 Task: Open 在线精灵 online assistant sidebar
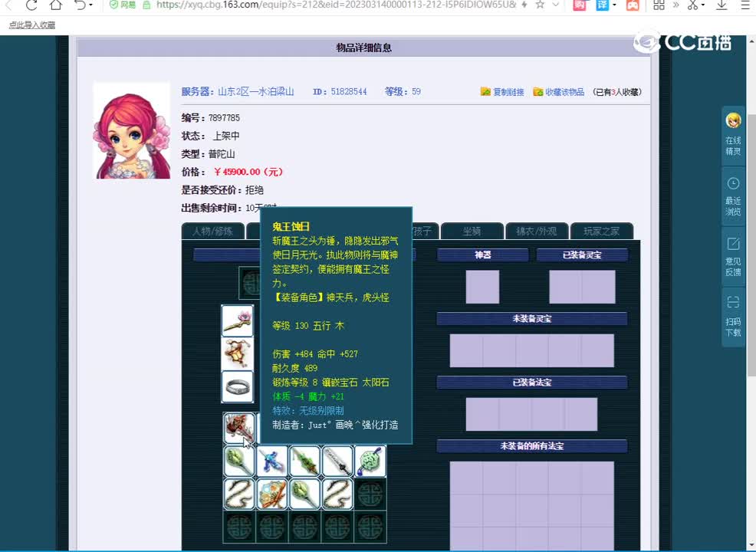pyautogui.click(x=733, y=136)
